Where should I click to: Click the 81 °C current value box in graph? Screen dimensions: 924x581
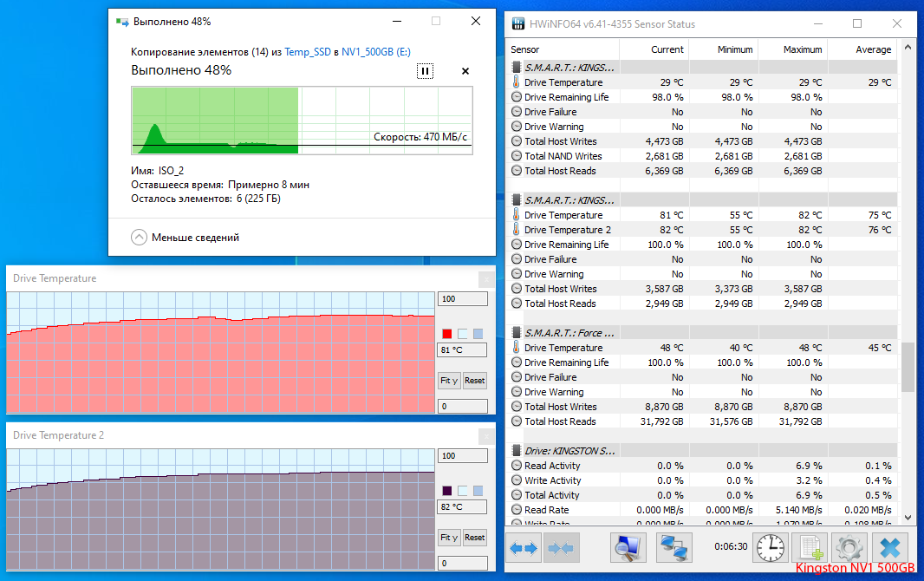(x=463, y=350)
